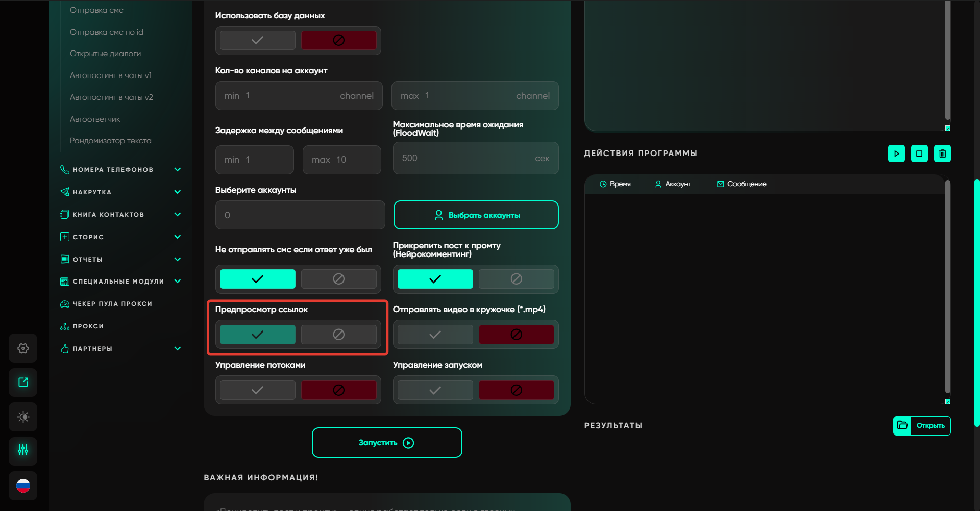Expand the 'Специальные модули' section
Screen dimensions: 980x511
177,282
